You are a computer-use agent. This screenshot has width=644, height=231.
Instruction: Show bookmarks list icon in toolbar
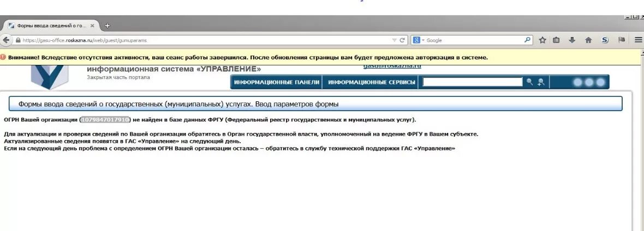[557, 40]
